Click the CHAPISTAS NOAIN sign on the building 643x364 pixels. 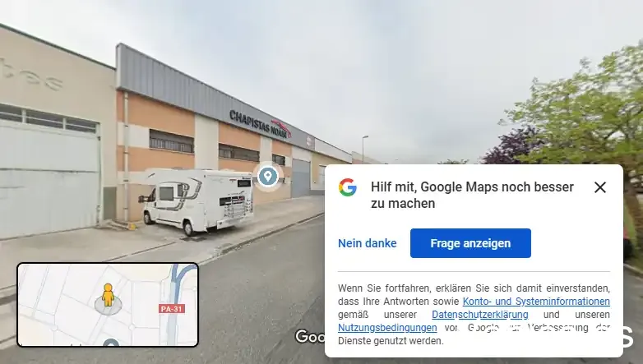(x=261, y=124)
